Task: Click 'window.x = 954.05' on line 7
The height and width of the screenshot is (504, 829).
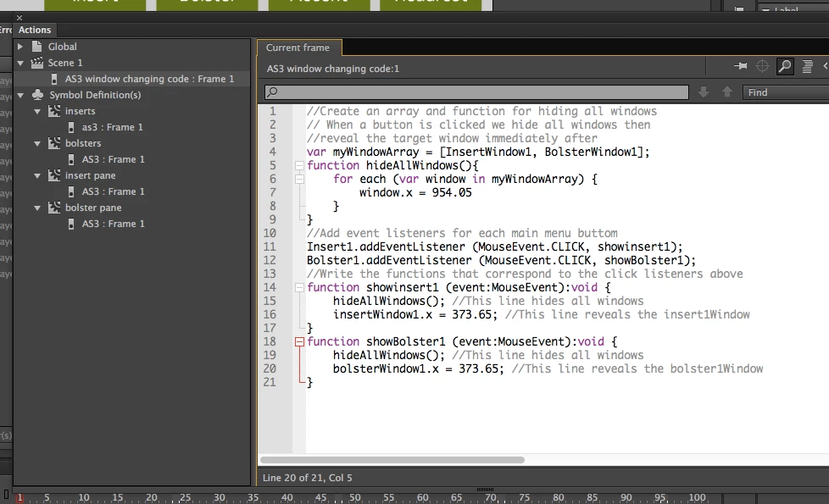Action: coord(415,193)
